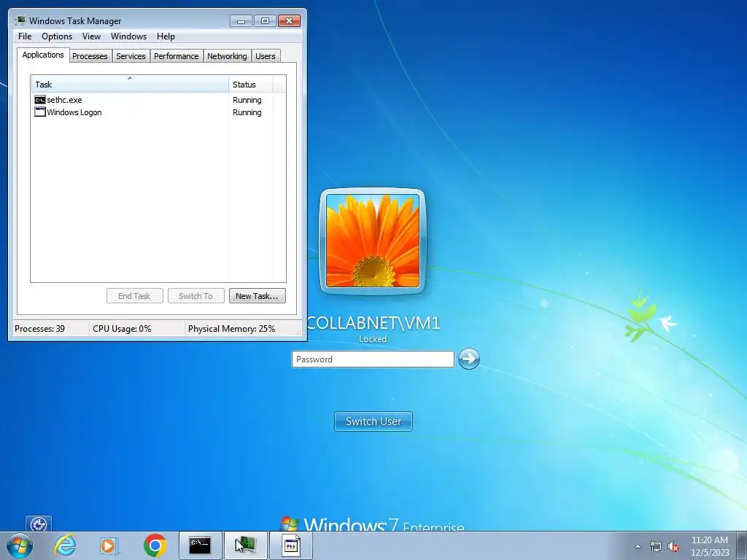Click the orange flower user picture

[x=373, y=241]
